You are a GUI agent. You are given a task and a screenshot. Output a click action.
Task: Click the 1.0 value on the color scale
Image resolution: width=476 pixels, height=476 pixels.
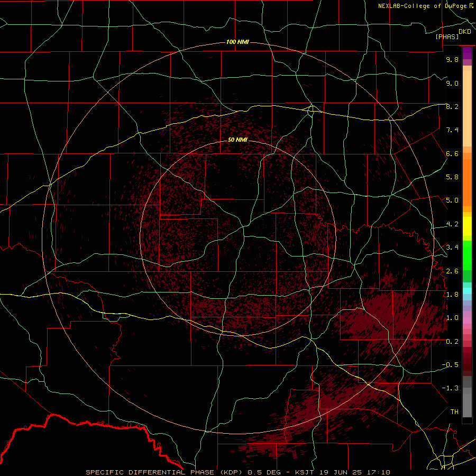pos(452,318)
